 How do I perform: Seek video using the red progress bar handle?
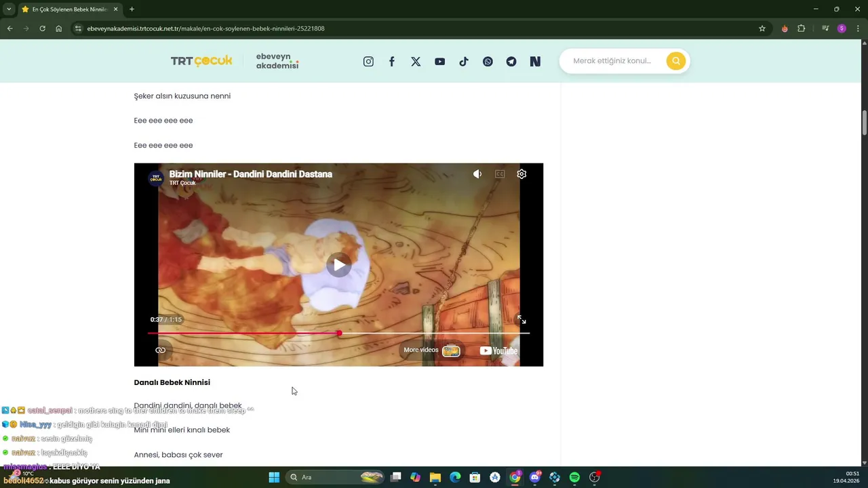point(339,333)
